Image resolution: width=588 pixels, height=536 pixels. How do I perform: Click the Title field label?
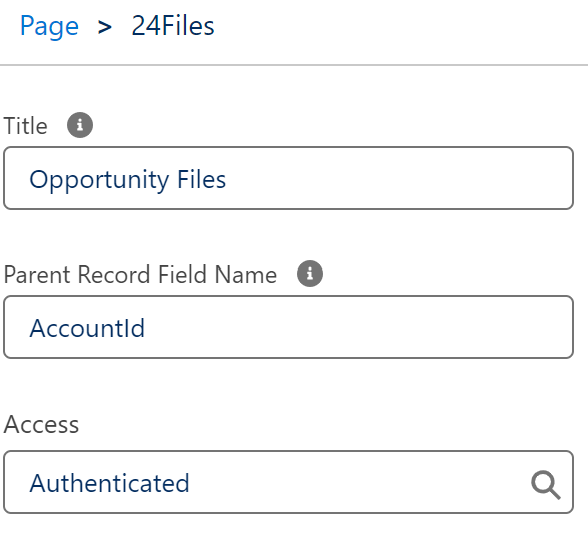(26, 126)
